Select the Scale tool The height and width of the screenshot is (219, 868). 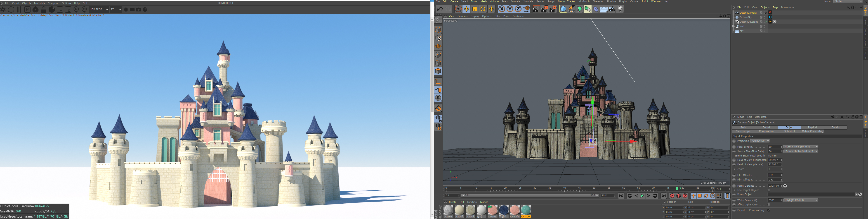click(x=475, y=9)
